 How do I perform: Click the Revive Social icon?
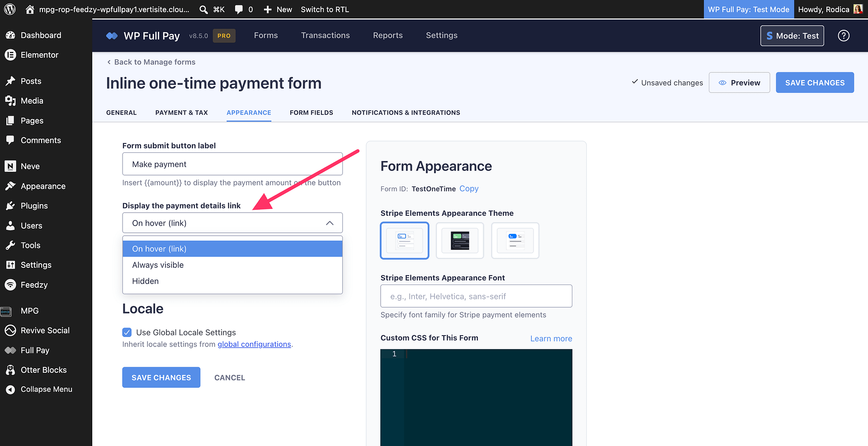pyautogui.click(x=10, y=330)
